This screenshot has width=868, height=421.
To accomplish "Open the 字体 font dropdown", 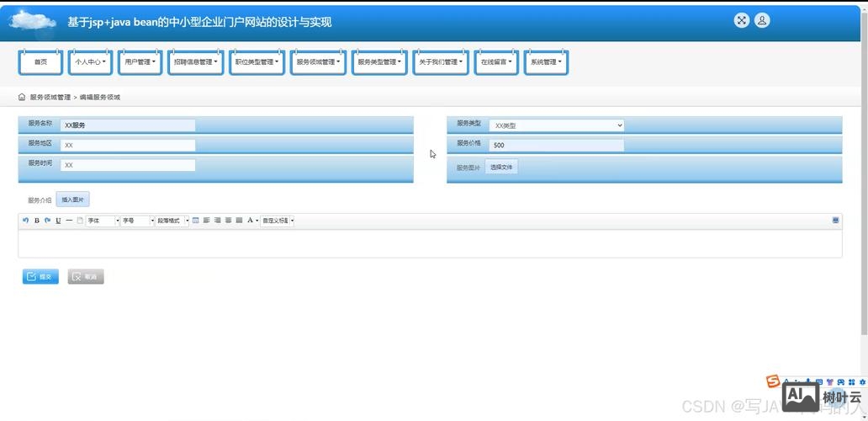I will (103, 221).
